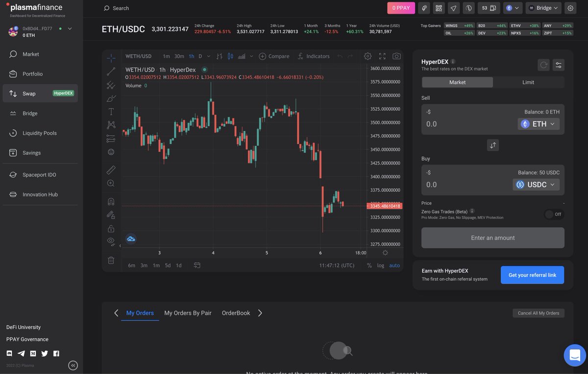This screenshot has height=374, width=588.
Task: Open HyperDEX swap settings sliders icon
Action: click(x=559, y=65)
